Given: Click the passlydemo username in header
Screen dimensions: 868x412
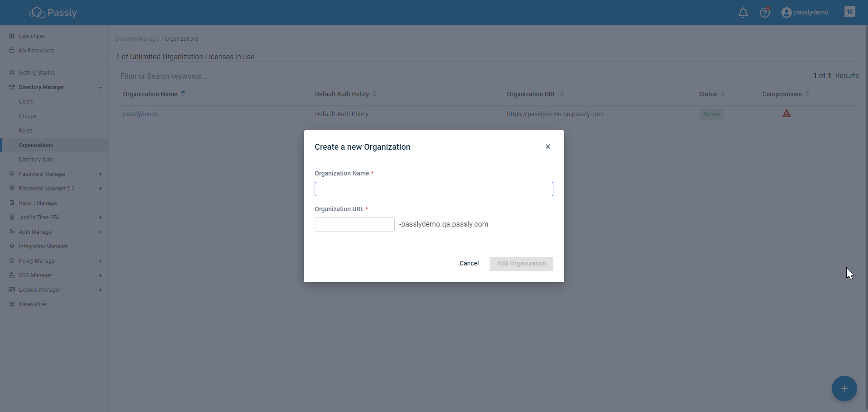Looking at the screenshot, I should (811, 12).
